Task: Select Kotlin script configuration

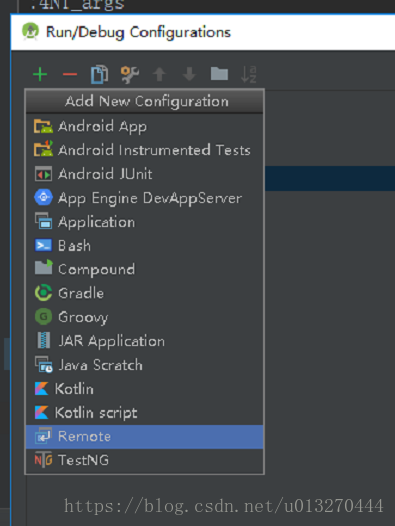Action: tap(145, 413)
